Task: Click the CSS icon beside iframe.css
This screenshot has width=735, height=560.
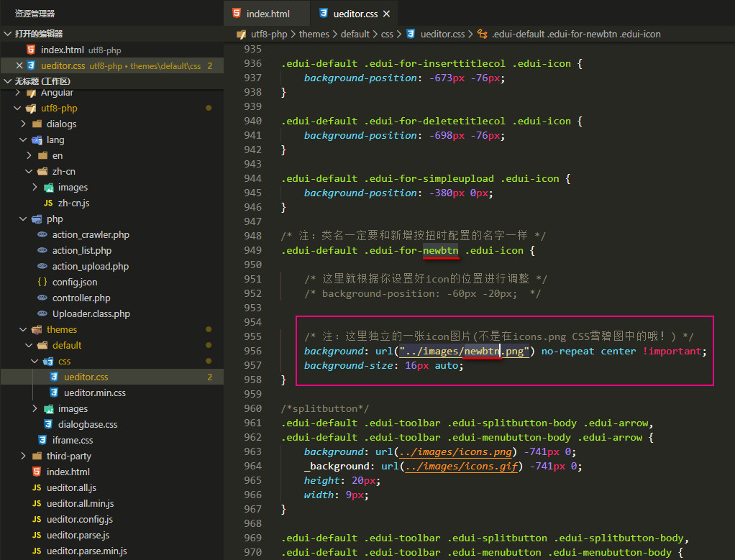Action: pyautogui.click(x=43, y=441)
